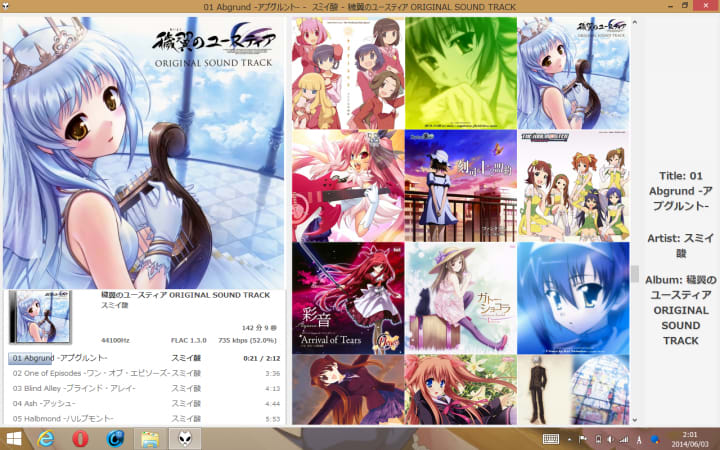Click 'Title: 01 Abgrund' in the info panel
This screenshot has width=720, height=450.
[681, 191]
